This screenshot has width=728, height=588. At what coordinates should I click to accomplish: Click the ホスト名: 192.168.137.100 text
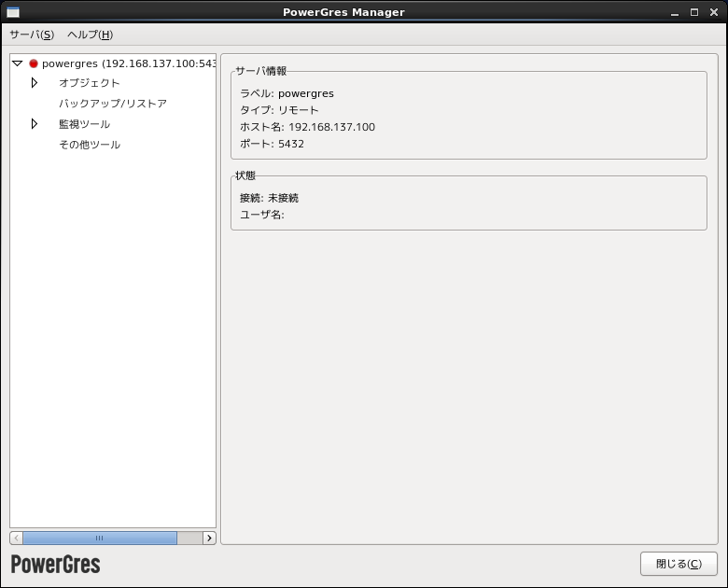tap(307, 127)
